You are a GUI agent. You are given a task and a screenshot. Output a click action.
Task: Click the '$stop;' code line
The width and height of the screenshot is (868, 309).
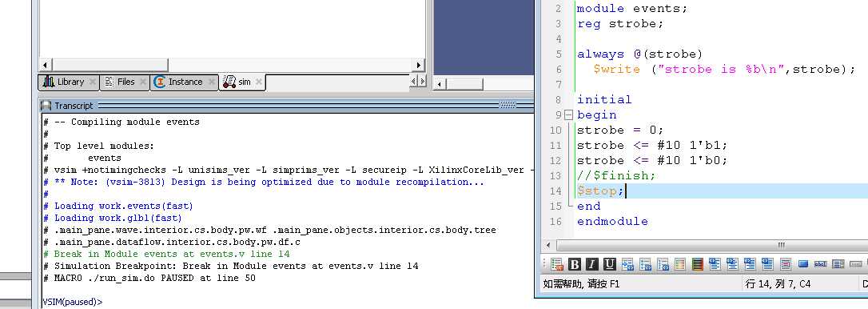pos(600,191)
